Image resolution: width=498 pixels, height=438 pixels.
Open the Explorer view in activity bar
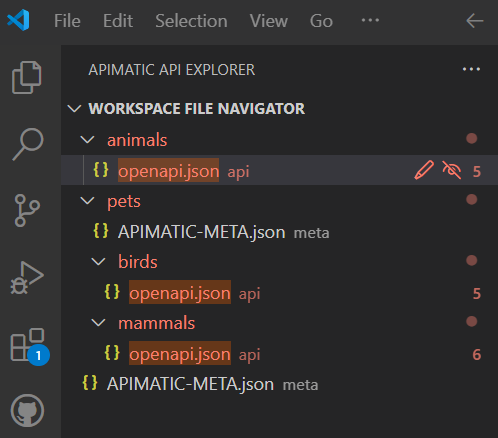coord(27,77)
